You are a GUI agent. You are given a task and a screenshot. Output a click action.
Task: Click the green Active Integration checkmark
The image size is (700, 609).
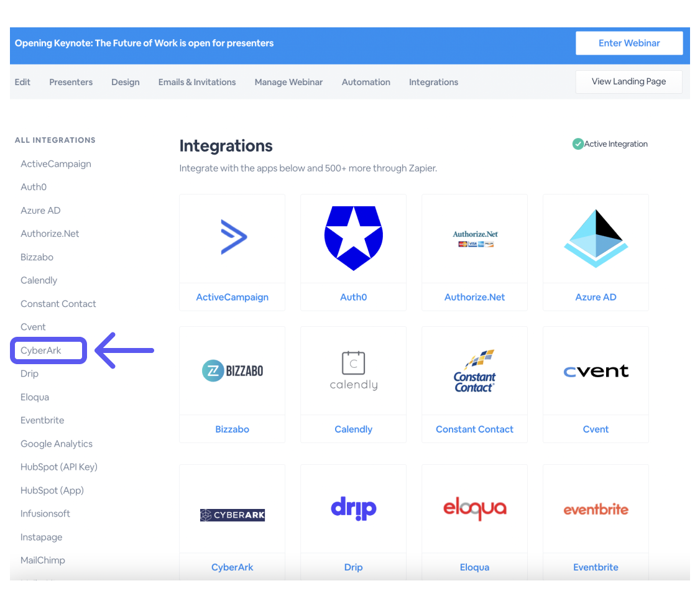[x=578, y=144]
